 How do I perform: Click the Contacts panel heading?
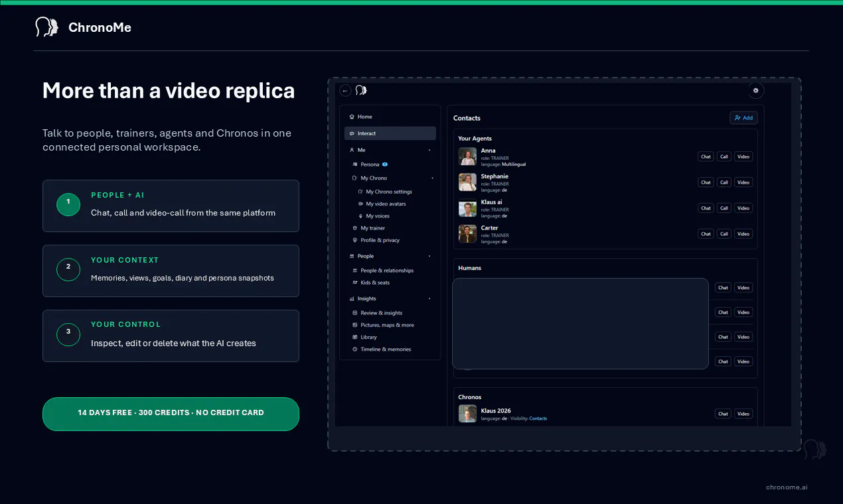[x=467, y=118]
